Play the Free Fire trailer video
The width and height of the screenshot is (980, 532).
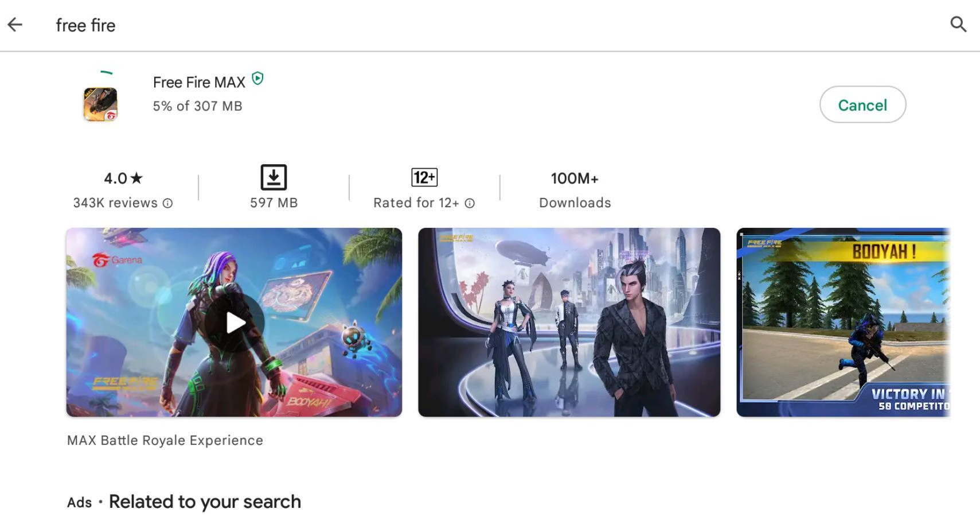coord(235,323)
